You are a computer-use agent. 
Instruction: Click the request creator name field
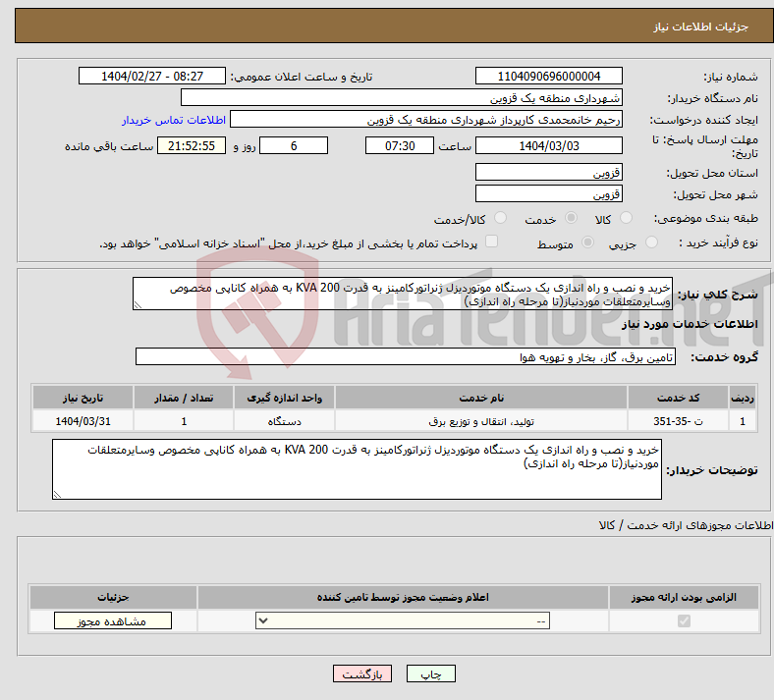[426, 120]
